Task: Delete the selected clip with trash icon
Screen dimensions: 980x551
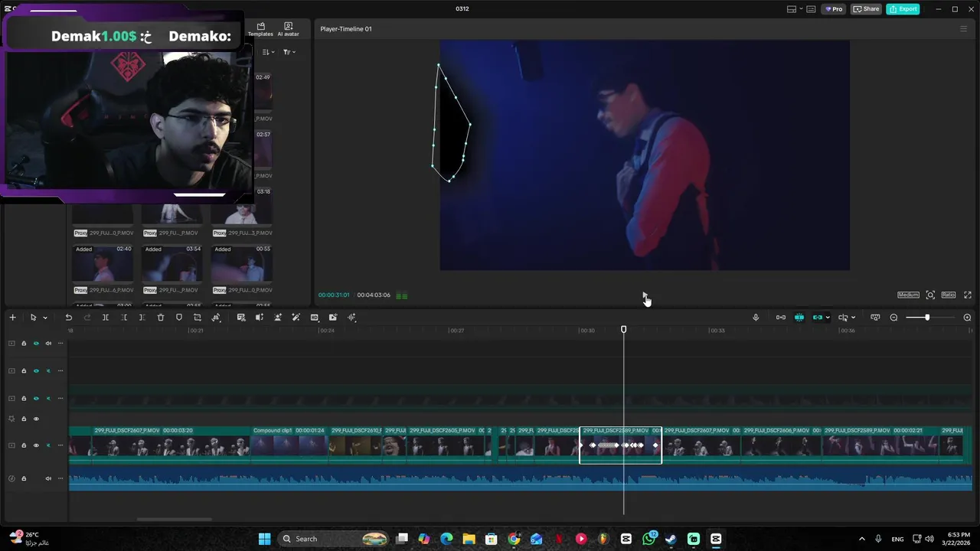Action: (x=161, y=318)
